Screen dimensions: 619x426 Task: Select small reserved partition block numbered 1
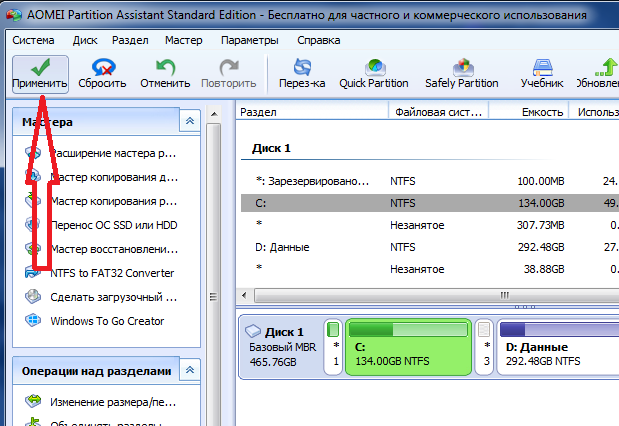[333, 347]
